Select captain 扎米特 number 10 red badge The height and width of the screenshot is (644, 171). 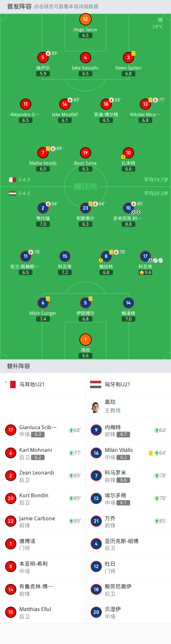(128, 153)
